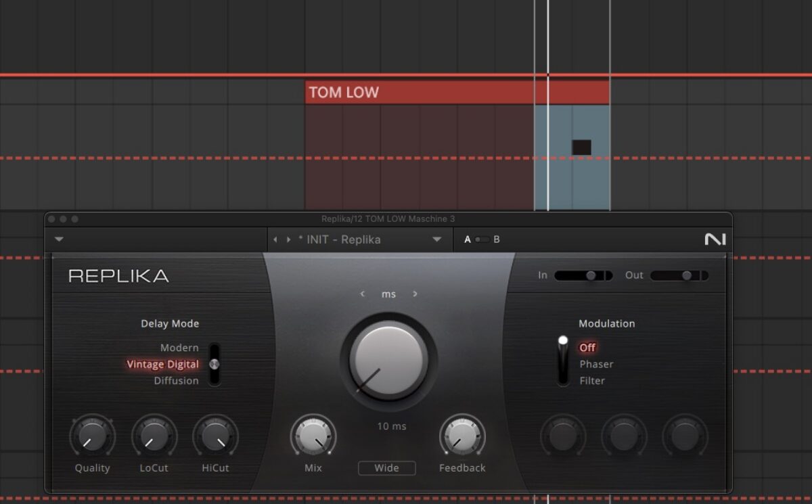Click the Quality knob
Screen dimensions: 812x504
coord(92,436)
